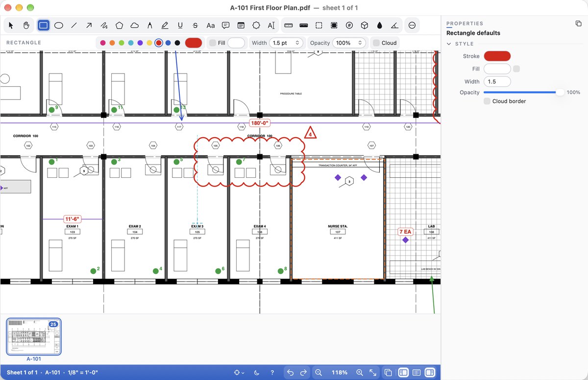This screenshot has width=588, height=380.
Task: Select the Highlighter tool
Action: coord(165,25)
